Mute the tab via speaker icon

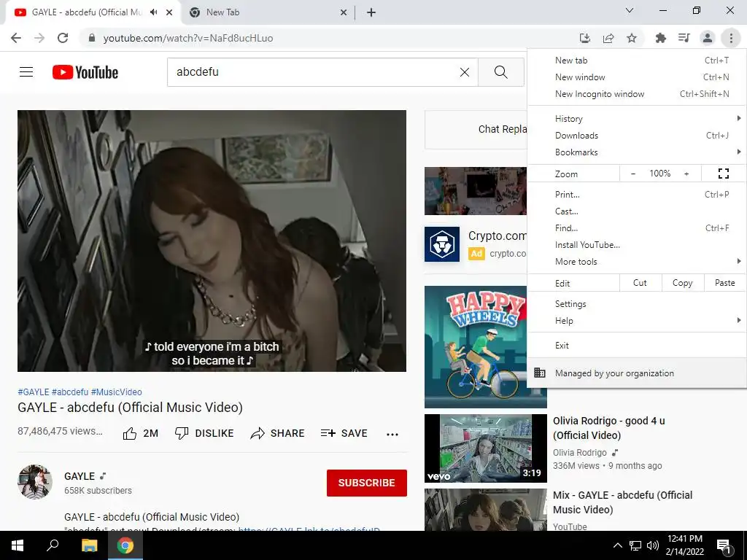pos(153,12)
